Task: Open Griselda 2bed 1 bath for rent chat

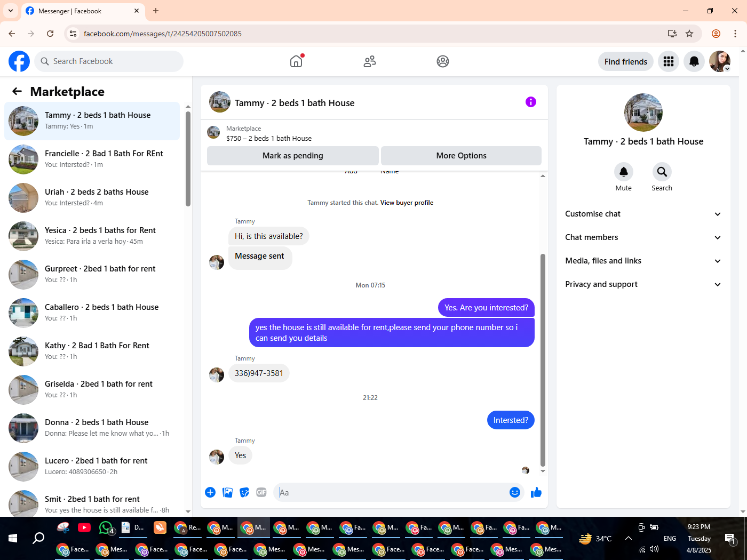Action: tap(92, 390)
